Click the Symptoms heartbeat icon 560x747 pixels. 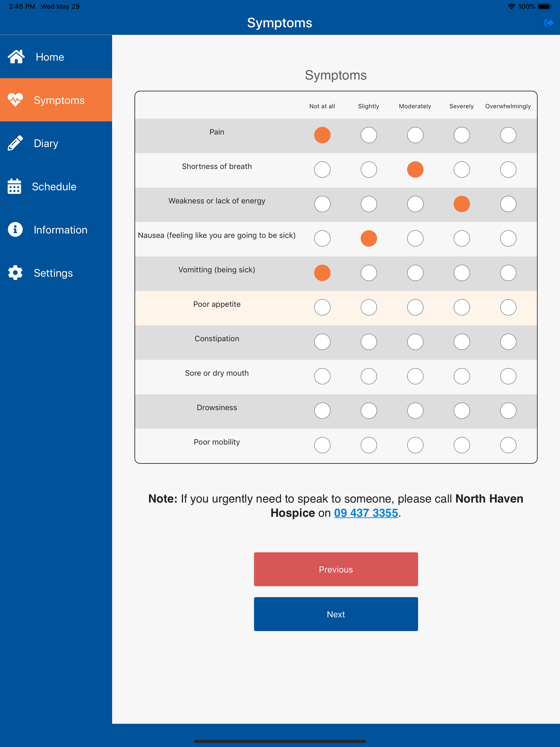pyautogui.click(x=15, y=100)
